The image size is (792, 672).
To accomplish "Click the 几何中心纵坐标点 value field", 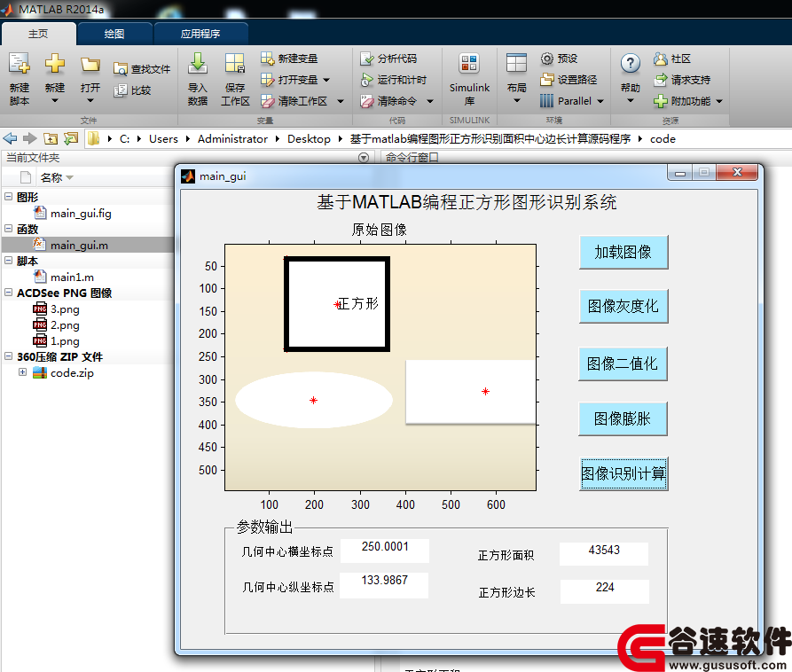I will tap(384, 585).
